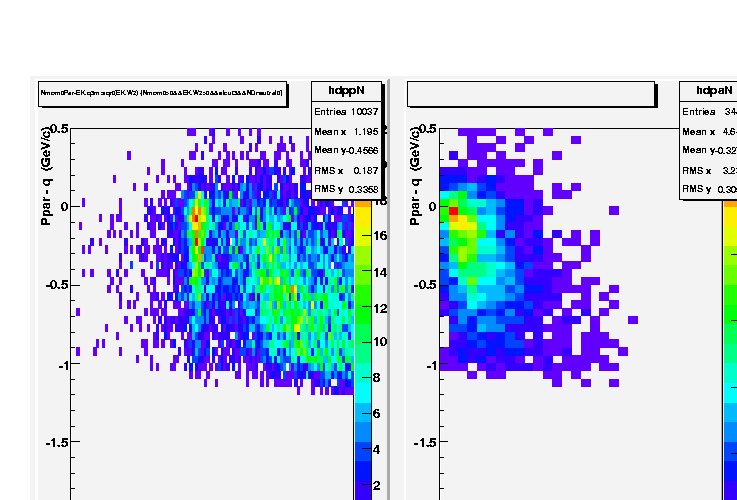The width and height of the screenshot is (737, 500).
Task: Click the 4 label on the color palette
Action: tap(376, 450)
